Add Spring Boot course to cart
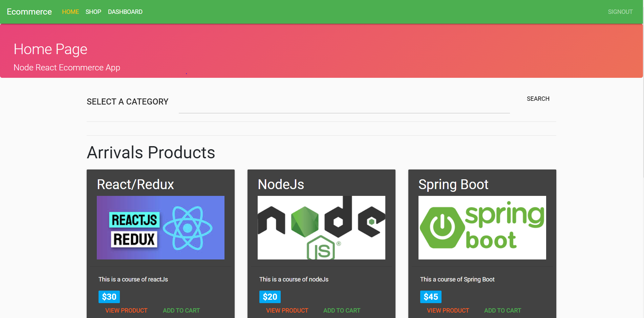The height and width of the screenshot is (318, 644). [x=502, y=311]
